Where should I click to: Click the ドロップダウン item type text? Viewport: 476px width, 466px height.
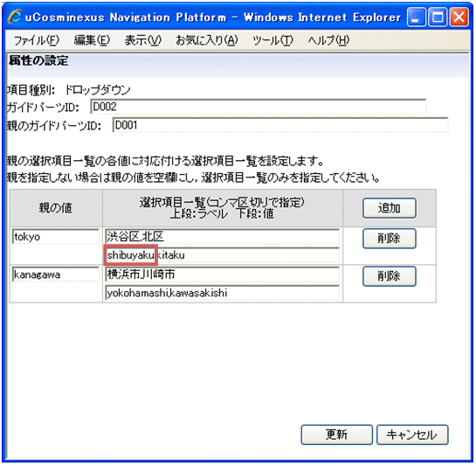(x=98, y=90)
